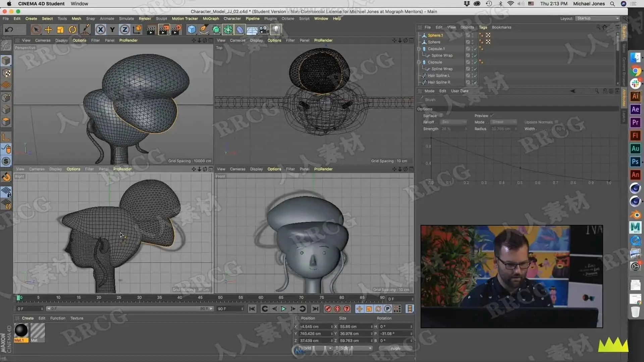Click the Render to Picture Viewer clapperboard
Viewport: 644px width, 362px height.
click(x=164, y=30)
